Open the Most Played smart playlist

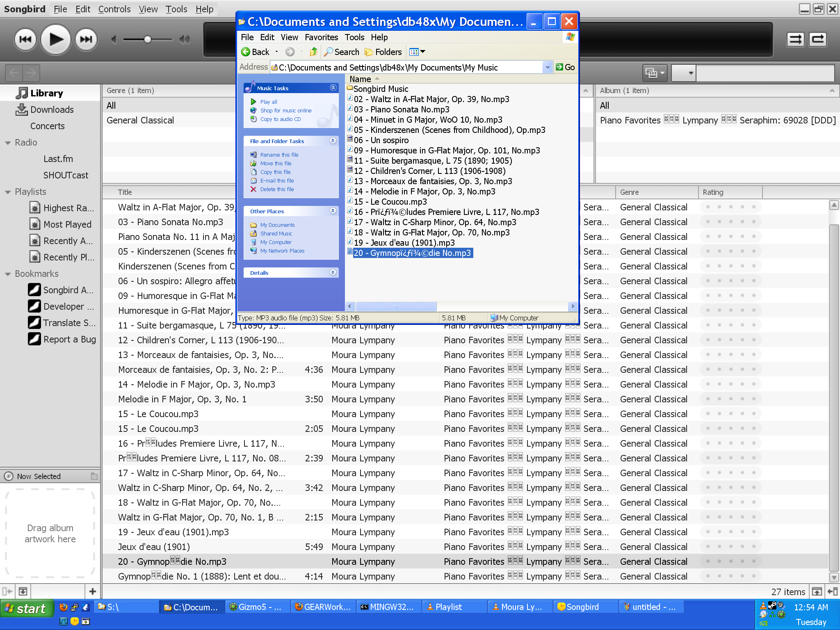pos(67,224)
